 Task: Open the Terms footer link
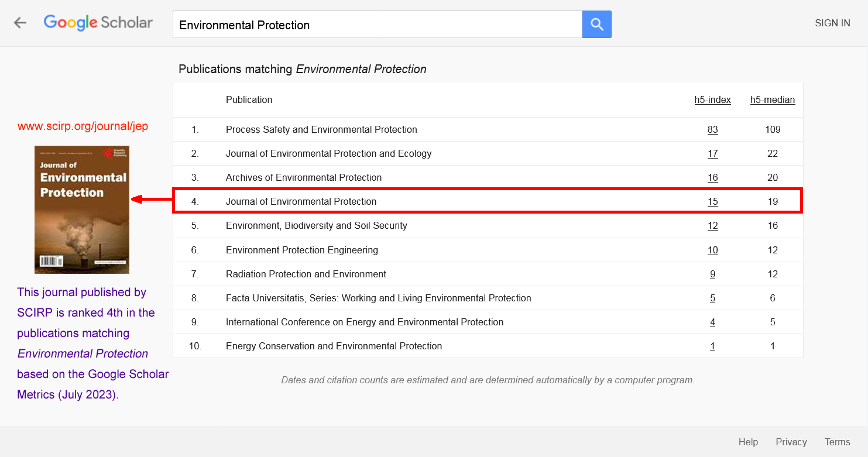pos(837,442)
